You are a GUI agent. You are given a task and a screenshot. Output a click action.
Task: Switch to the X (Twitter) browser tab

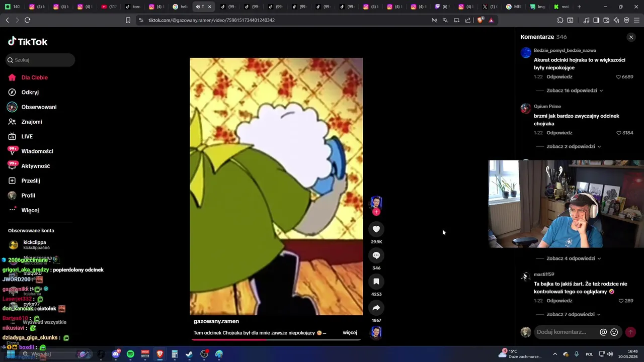pos(489,7)
